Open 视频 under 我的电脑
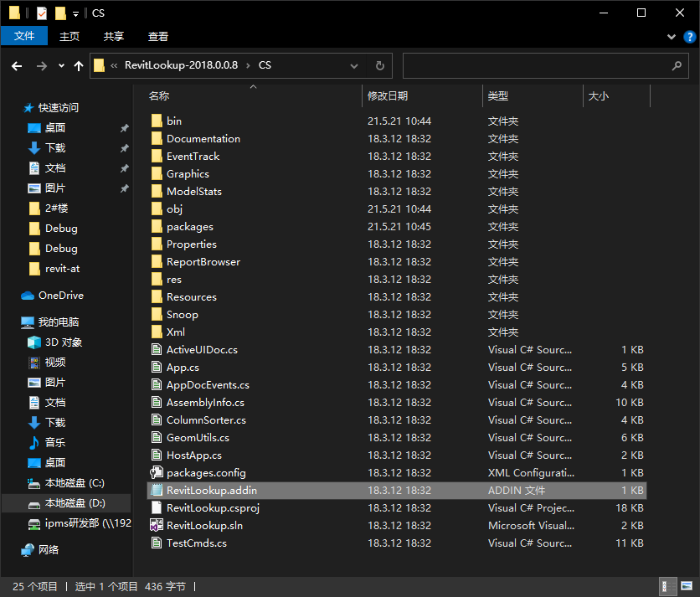The height and width of the screenshot is (597, 700). tap(55, 362)
